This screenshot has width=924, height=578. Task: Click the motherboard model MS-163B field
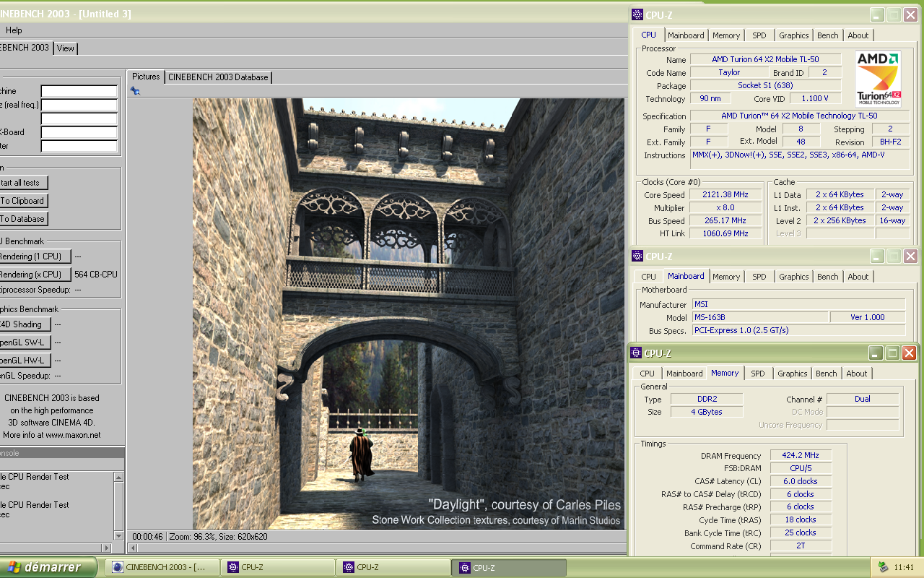(759, 318)
